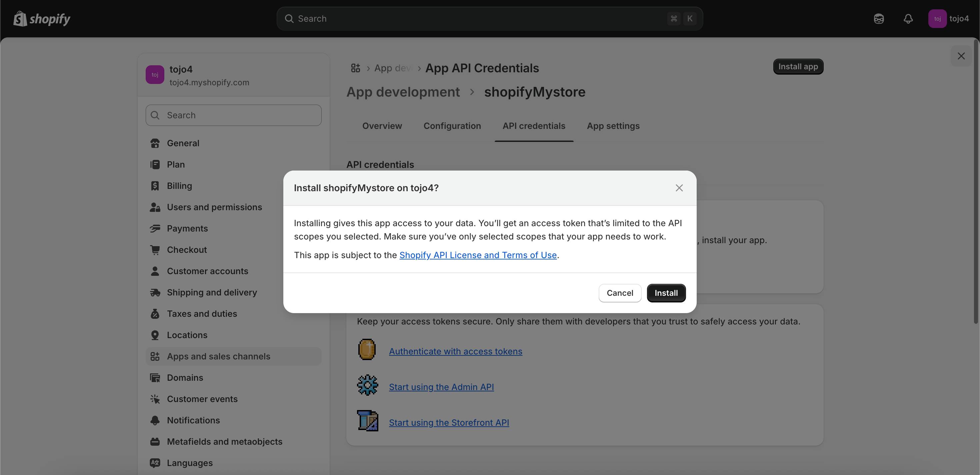Click the Admin API gear icon
The width and height of the screenshot is (980, 475).
point(367,385)
